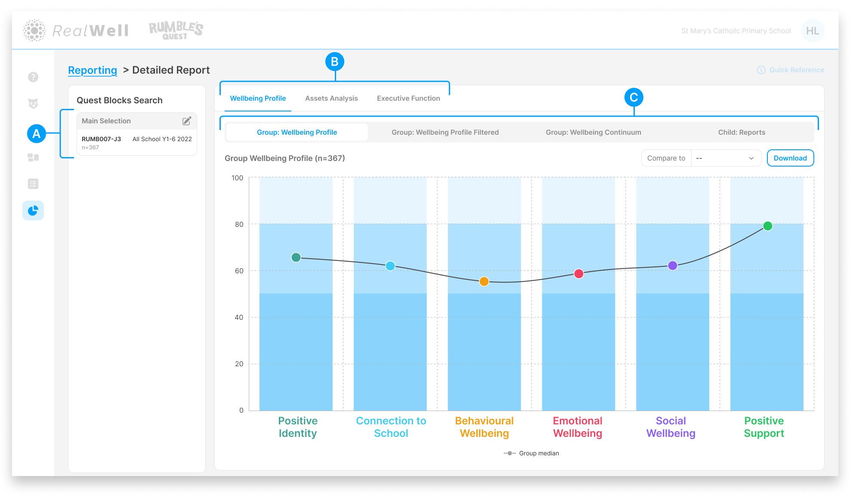The height and width of the screenshot is (504, 856).
Task: Open the Child: Reports tab
Action: click(x=741, y=132)
